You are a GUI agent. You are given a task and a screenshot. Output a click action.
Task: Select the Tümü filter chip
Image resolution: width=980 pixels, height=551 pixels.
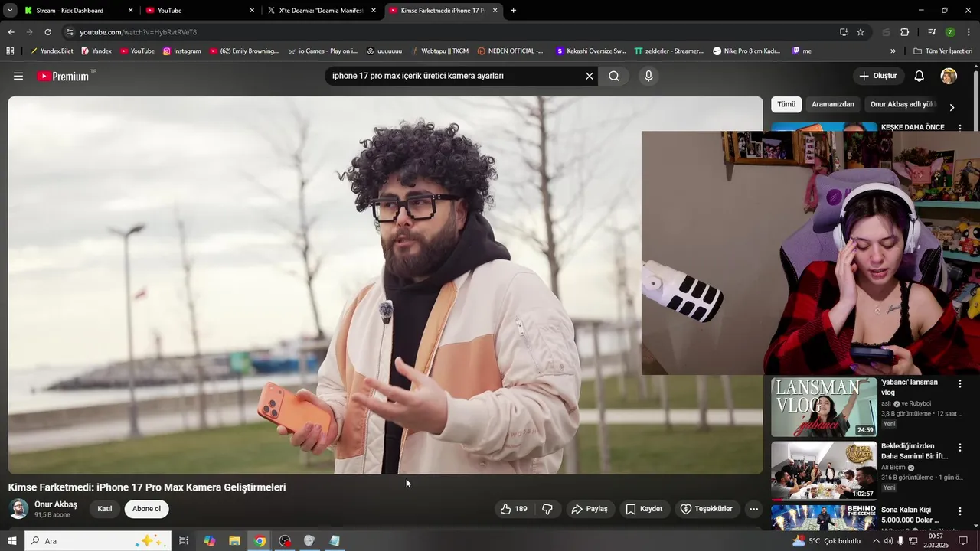click(786, 104)
